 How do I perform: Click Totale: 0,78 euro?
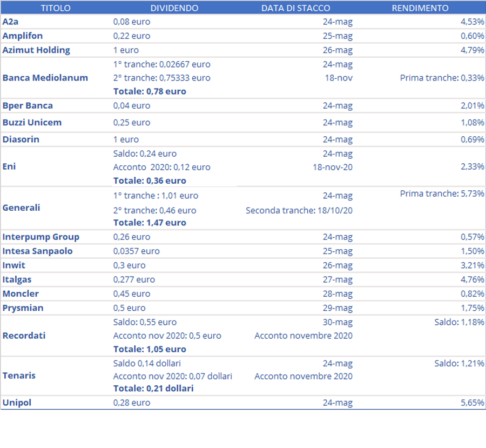150,91
